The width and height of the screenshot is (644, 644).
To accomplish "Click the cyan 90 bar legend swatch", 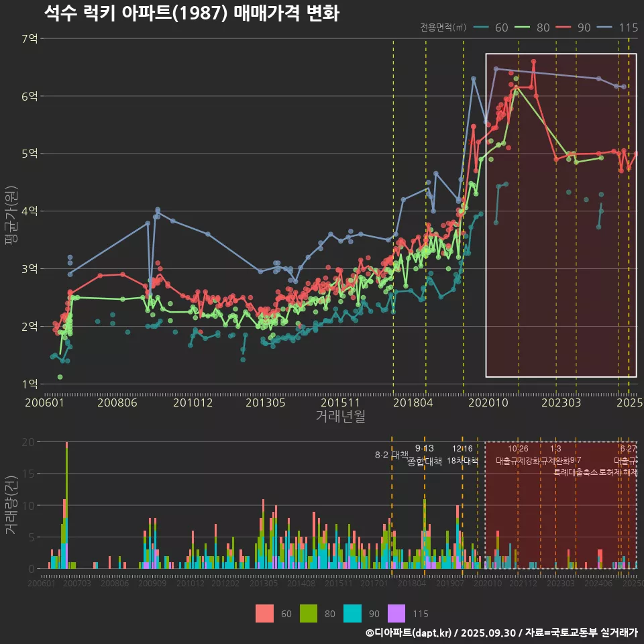I will 352,613.
